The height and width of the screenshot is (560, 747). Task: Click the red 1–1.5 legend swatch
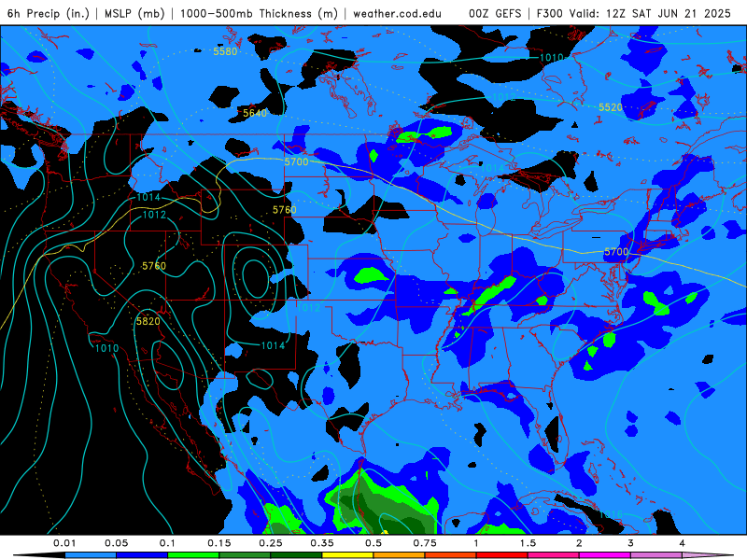tap(502, 555)
